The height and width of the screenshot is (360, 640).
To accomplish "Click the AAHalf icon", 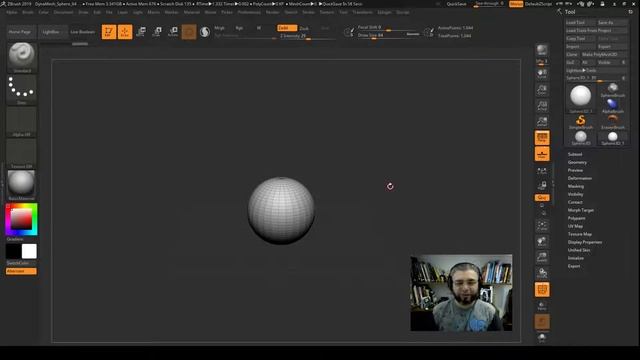I will (542, 121).
